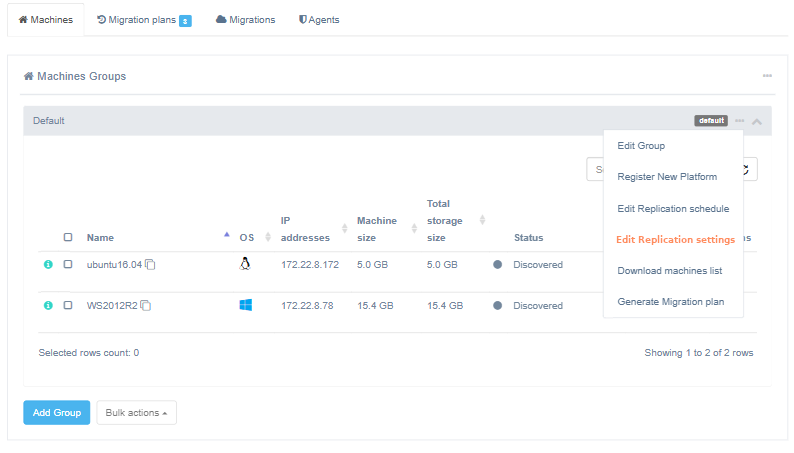Open the Bulk actions dropdown
The height and width of the screenshot is (453, 794).
(x=136, y=413)
